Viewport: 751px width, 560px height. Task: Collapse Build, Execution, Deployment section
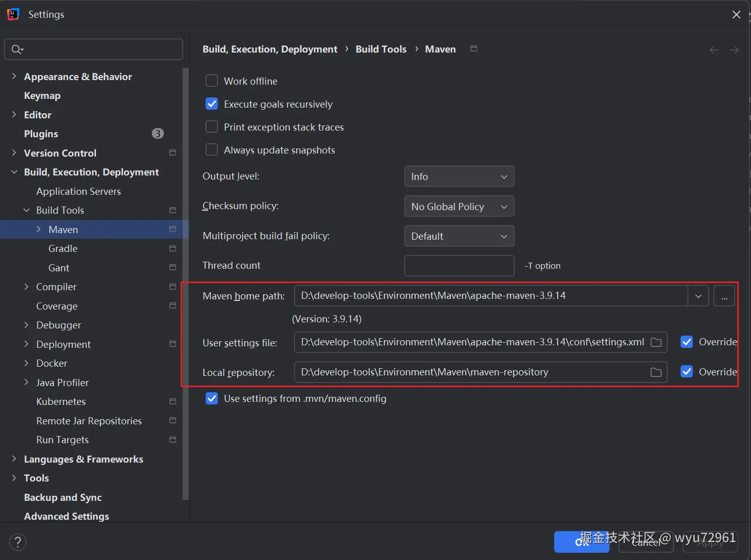pos(14,172)
